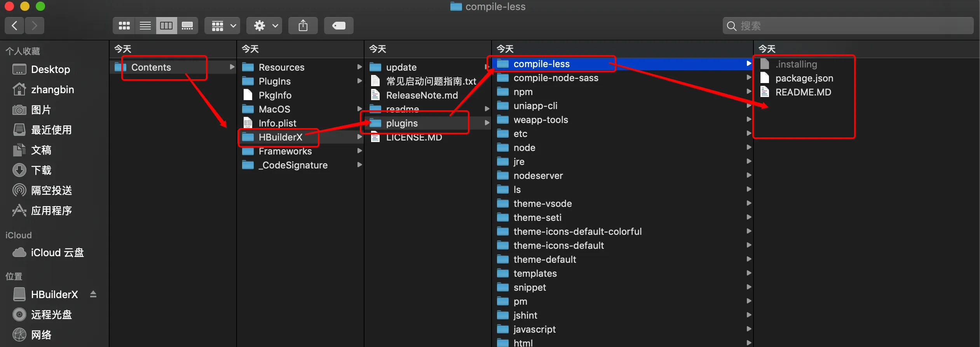The height and width of the screenshot is (347, 980).
Task: Select HBuilderX volume in sidebar
Action: click(54, 295)
